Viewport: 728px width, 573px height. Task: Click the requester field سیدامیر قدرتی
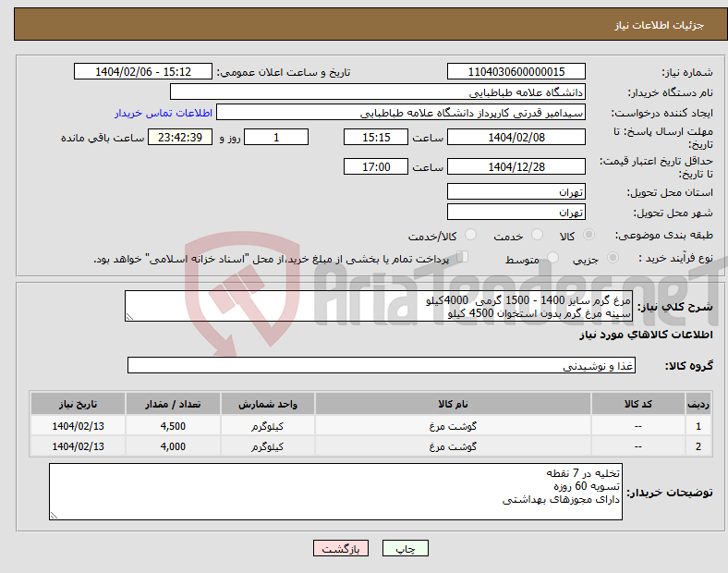[401, 113]
